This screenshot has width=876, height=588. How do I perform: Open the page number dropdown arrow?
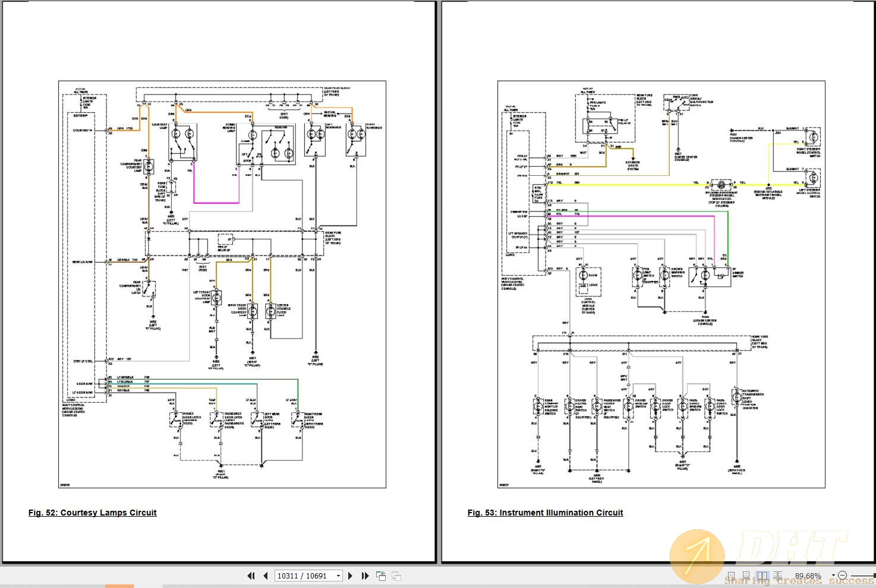point(339,576)
